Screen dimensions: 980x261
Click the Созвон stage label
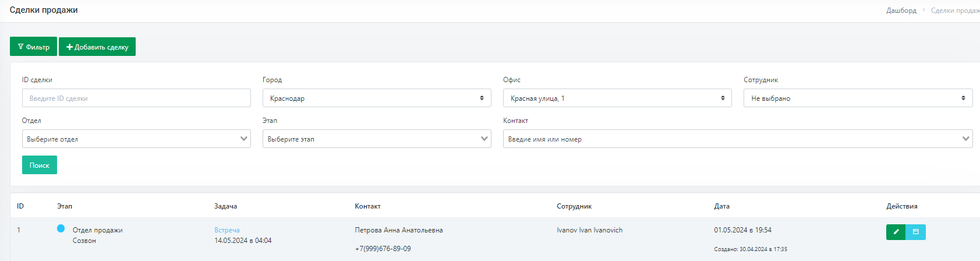84,241
